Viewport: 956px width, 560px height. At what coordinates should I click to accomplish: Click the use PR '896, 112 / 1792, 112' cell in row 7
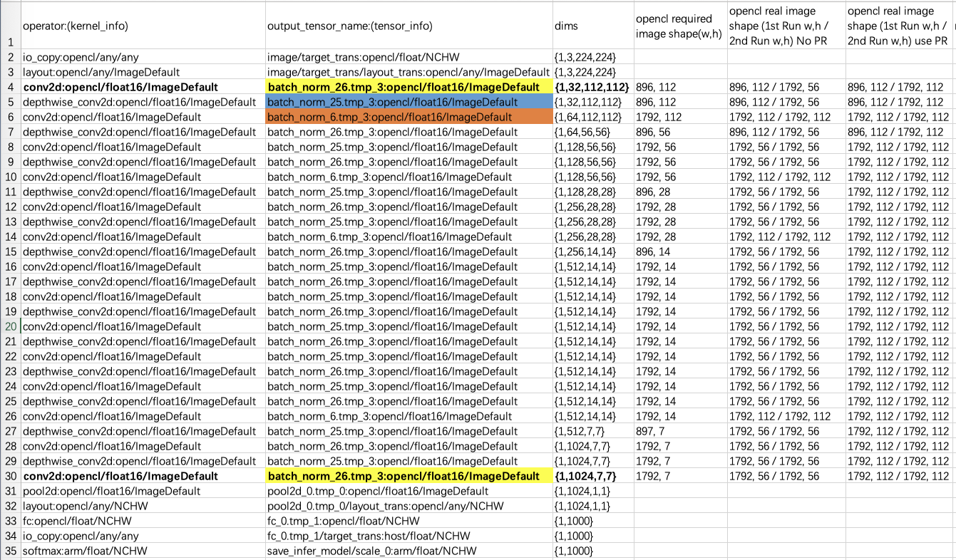[x=898, y=132]
